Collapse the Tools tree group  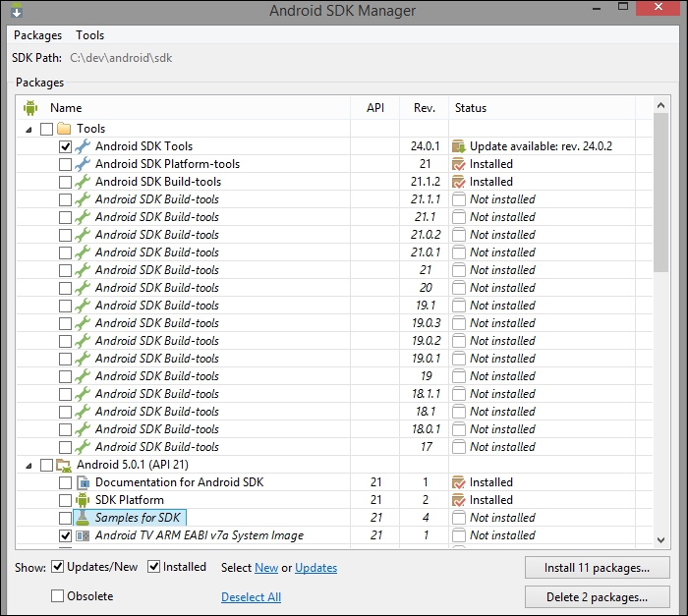29,130
